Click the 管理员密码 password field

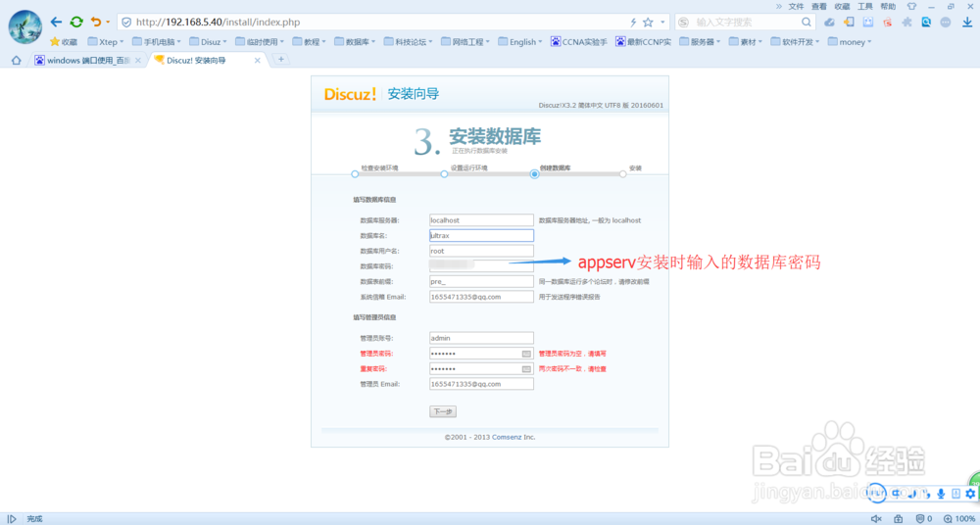point(481,354)
